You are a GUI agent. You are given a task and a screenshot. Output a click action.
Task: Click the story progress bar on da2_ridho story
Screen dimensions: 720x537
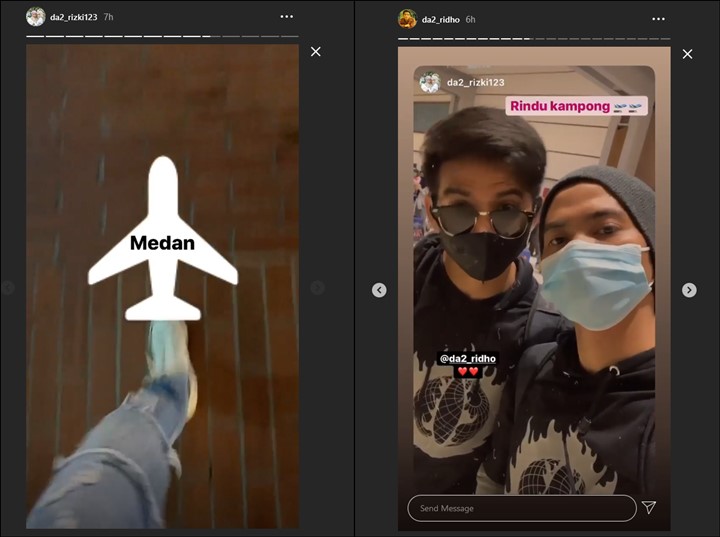click(x=534, y=39)
